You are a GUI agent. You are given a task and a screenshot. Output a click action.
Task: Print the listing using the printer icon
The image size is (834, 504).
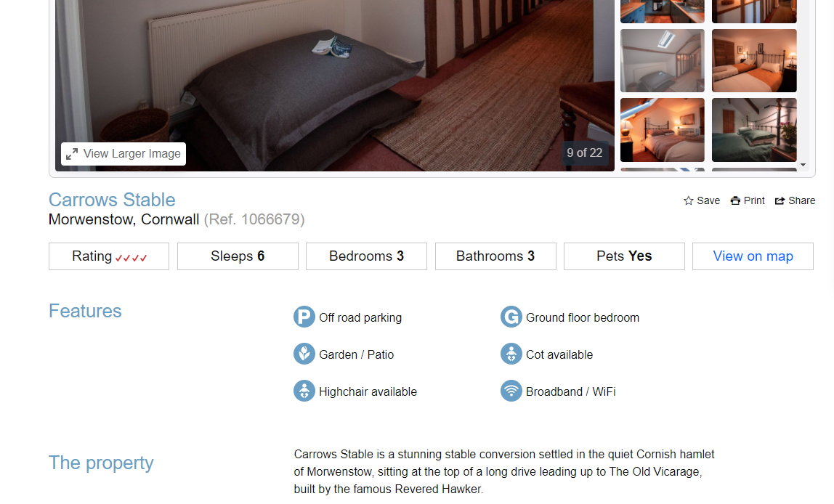click(x=748, y=200)
